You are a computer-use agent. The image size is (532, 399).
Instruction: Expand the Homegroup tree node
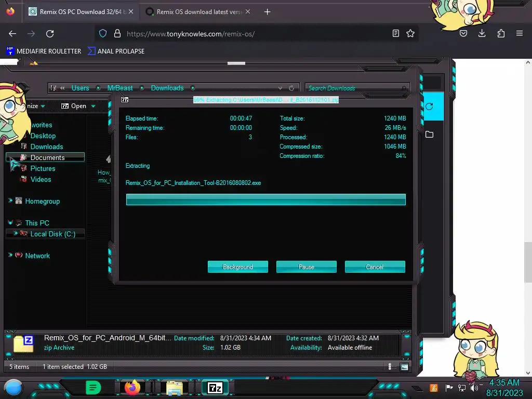click(x=10, y=201)
